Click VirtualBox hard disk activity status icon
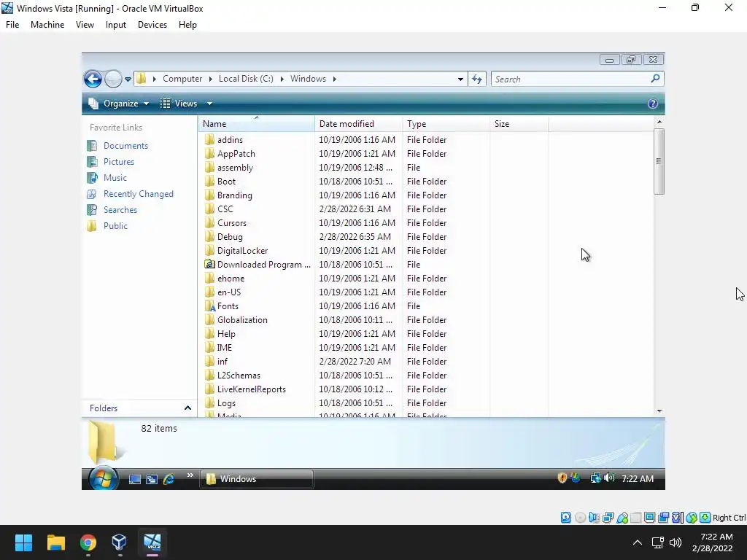This screenshot has width=747, height=560. click(x=566, y=518)
